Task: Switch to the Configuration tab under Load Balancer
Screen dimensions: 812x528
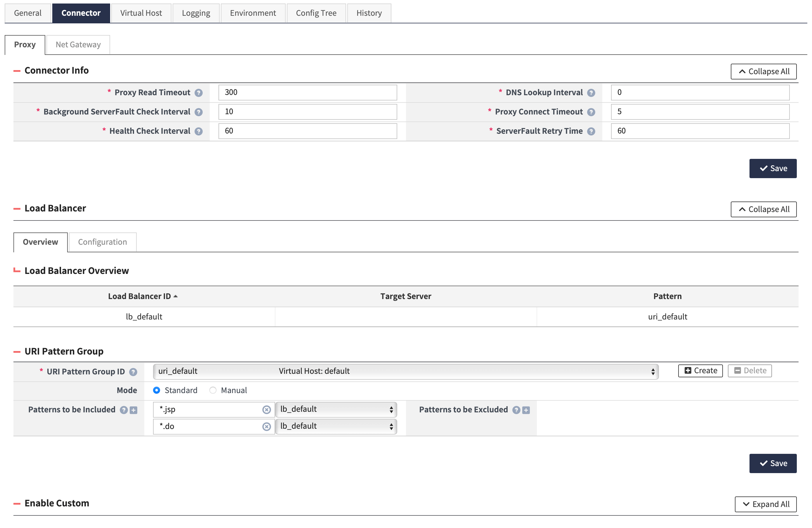Action: 102,242
